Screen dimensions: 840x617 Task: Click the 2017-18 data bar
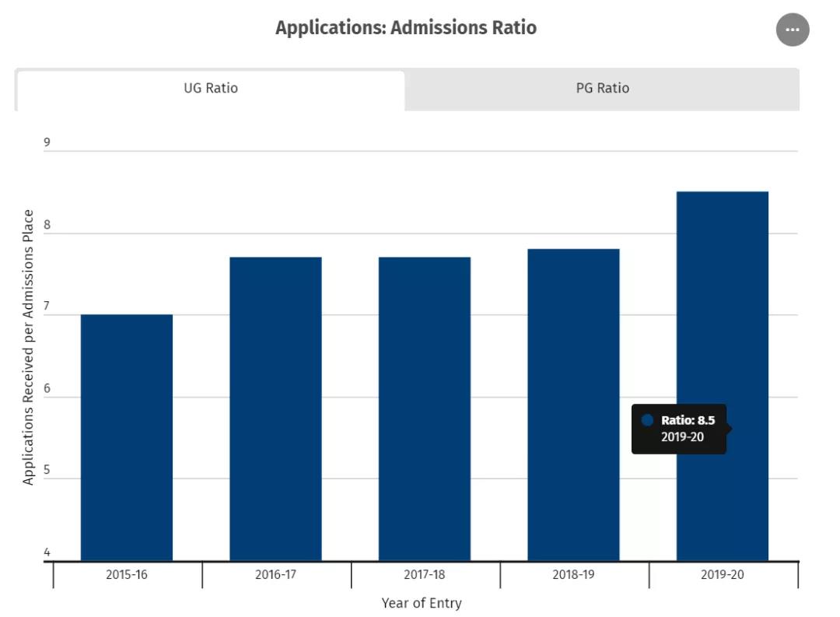pos(425,408)
